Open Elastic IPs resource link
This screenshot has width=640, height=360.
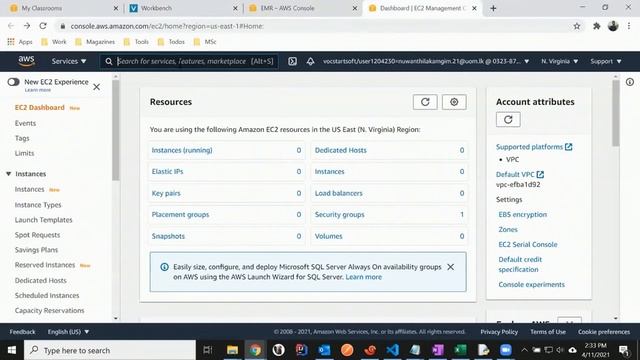tap(167, 171)
